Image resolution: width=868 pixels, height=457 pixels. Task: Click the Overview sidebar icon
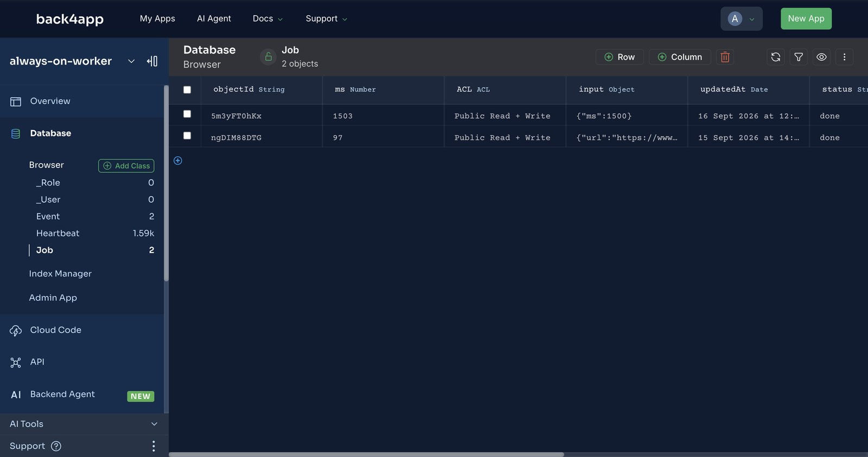click(x=16, y=101)
